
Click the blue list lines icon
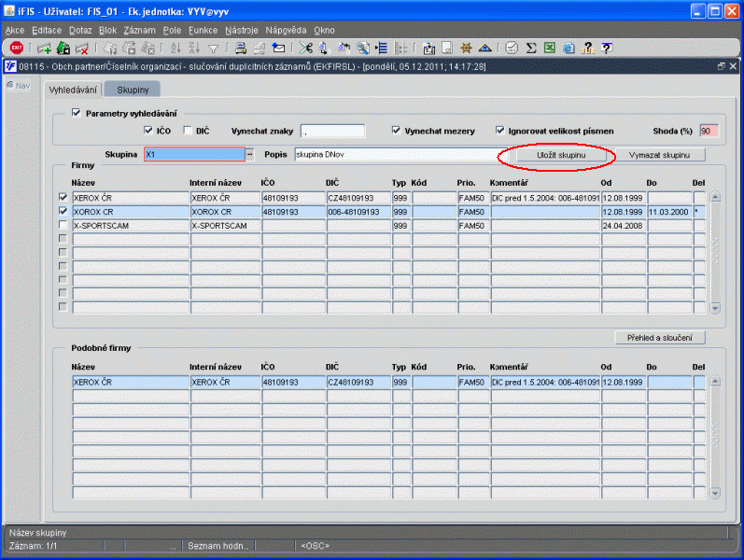pyautogui.click(x=382, y=48)
